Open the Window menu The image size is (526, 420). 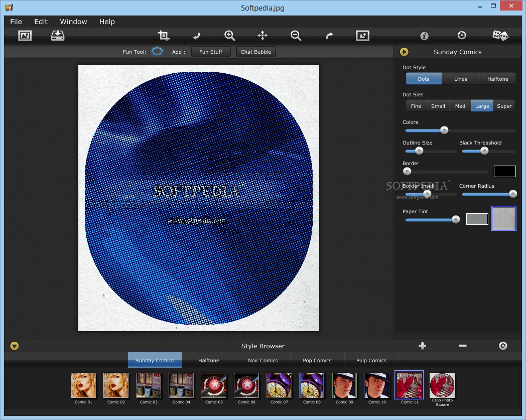tap(73, 22)
